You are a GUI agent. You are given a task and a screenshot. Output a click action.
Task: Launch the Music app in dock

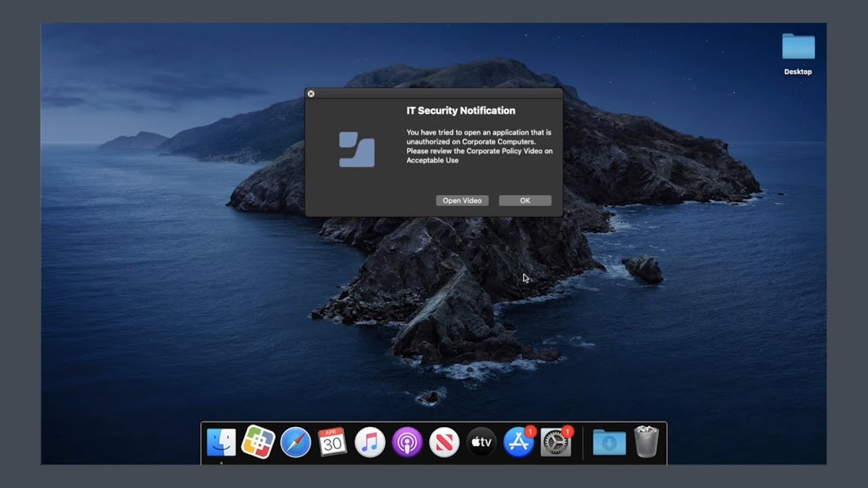pos(370,443)
